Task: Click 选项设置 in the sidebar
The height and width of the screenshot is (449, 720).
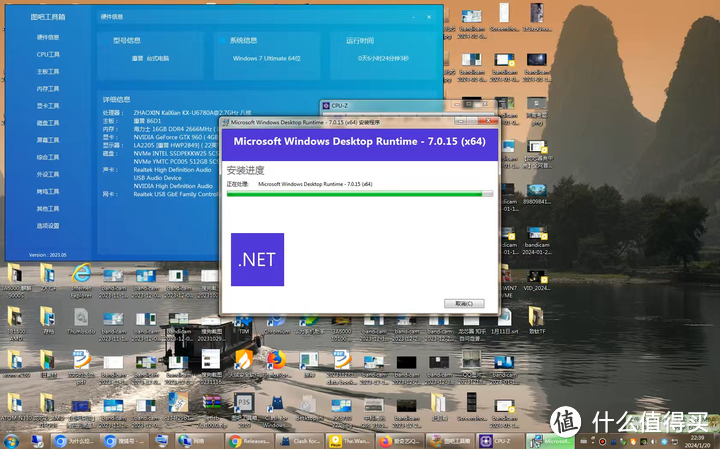Action: [48, 226]
